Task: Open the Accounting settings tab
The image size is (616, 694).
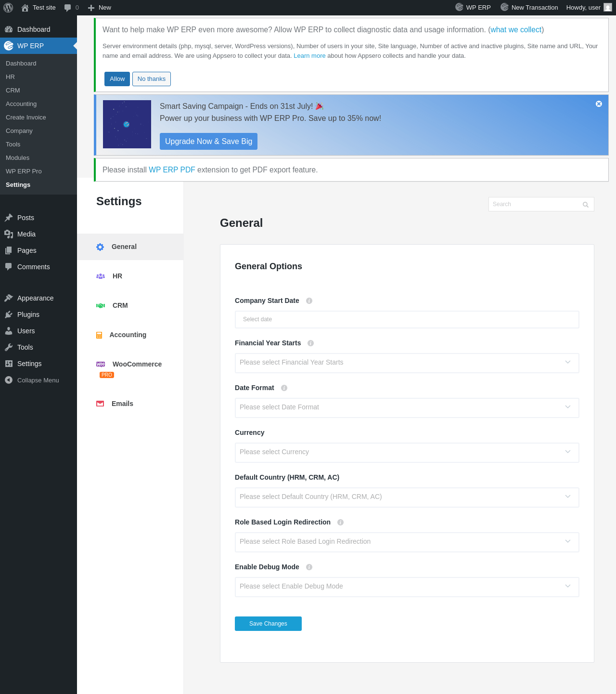Action: (x=130, y=335)
